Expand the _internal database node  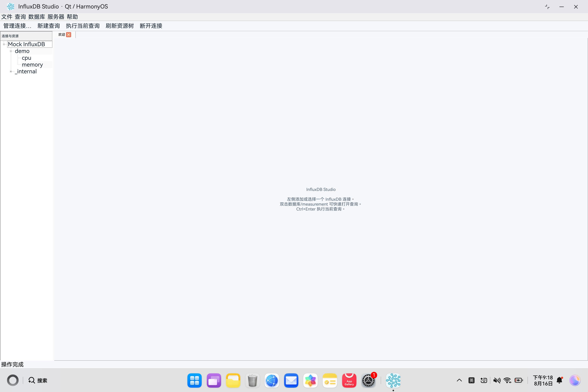[x=11, y=71]
